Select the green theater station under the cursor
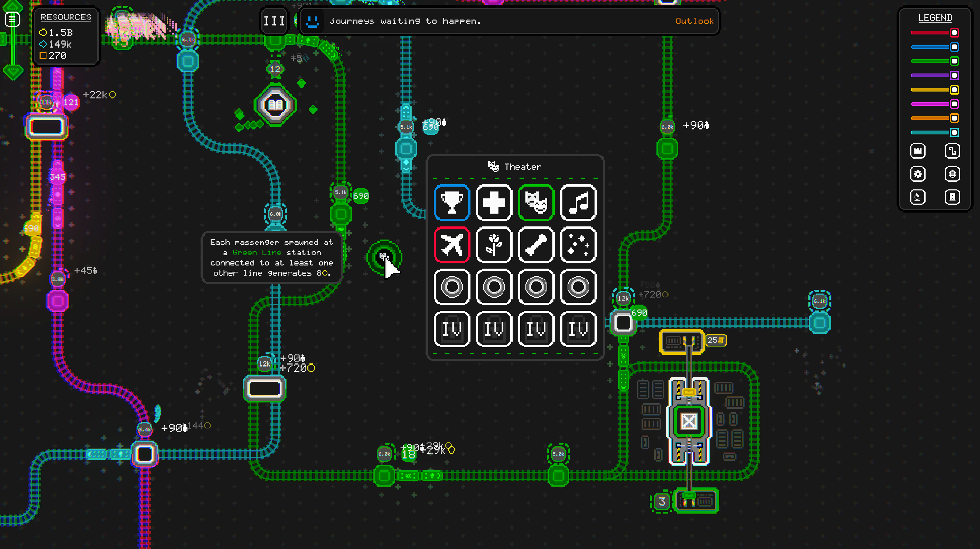This screenshot has height=549, width=980. point(384,258)
